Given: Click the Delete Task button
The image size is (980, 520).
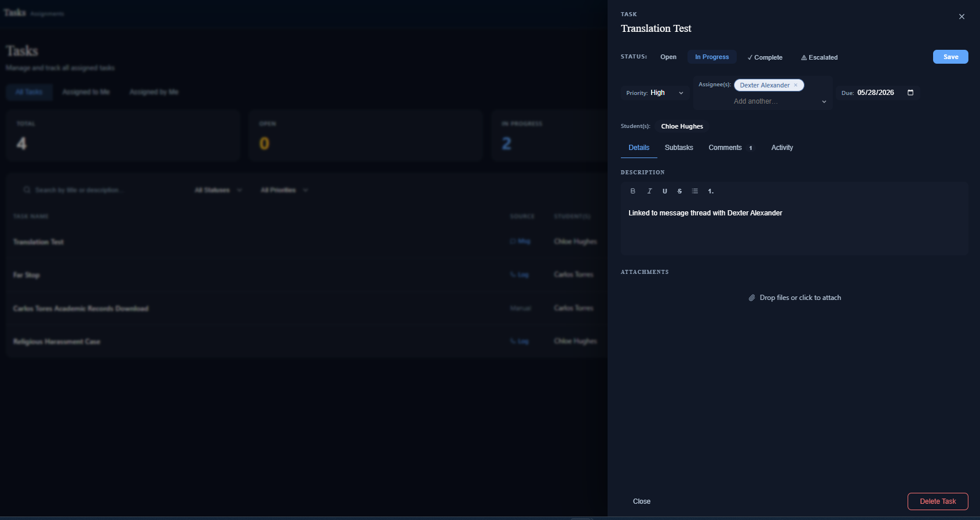Looking at the screenshot, I should click(938, 501).
